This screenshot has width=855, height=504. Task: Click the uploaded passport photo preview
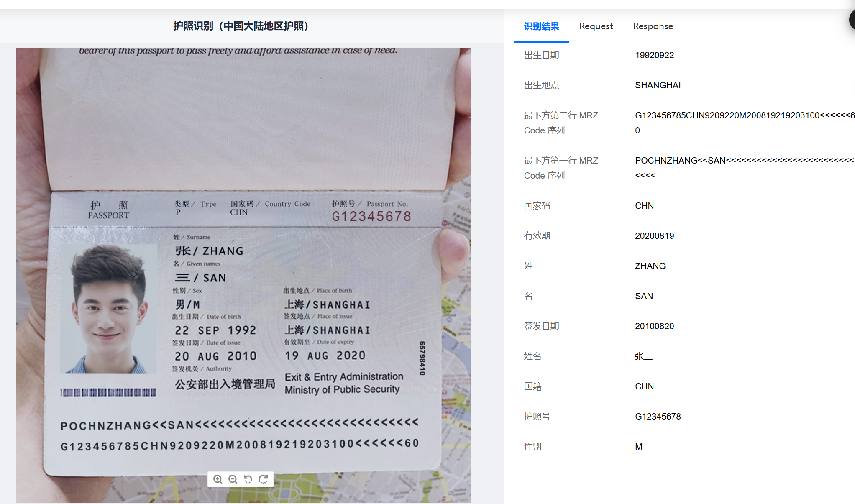point(243,275)
